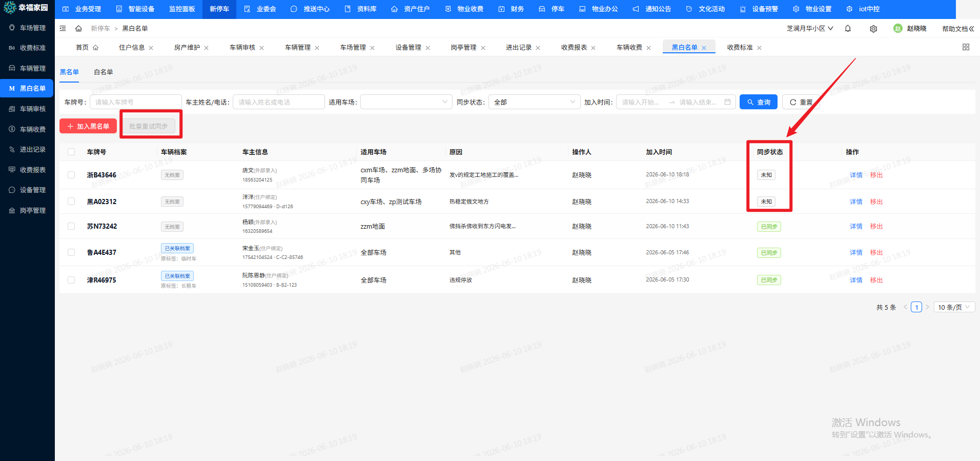Click the 已同步 status for 苏N73242
Viewport: 980px width, 461px height.
769,226
